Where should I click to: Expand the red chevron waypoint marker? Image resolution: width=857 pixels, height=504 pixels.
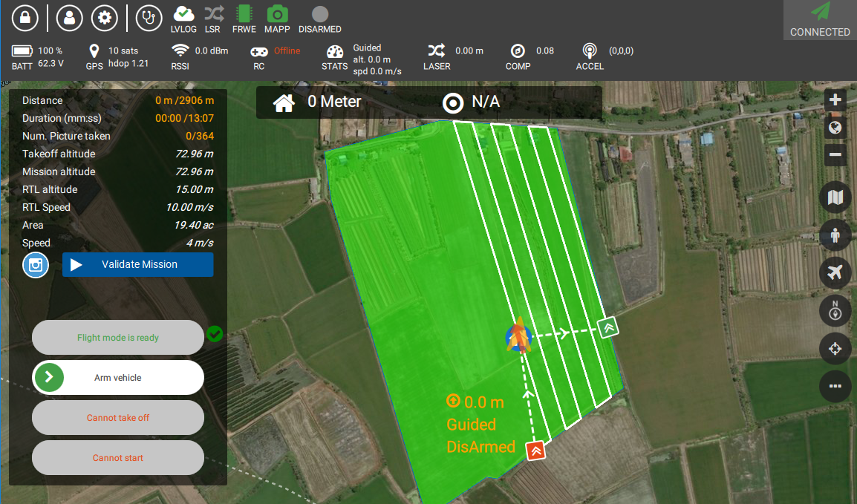[x=536, y=450]
